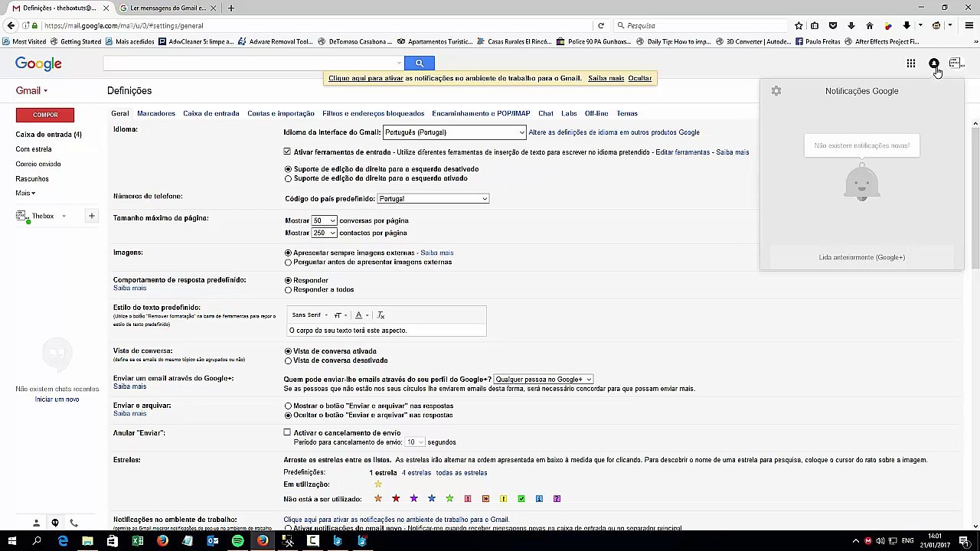Click Iniciar um novo chat link
Viewport: 980px width, 551px height.
[57, 399]
